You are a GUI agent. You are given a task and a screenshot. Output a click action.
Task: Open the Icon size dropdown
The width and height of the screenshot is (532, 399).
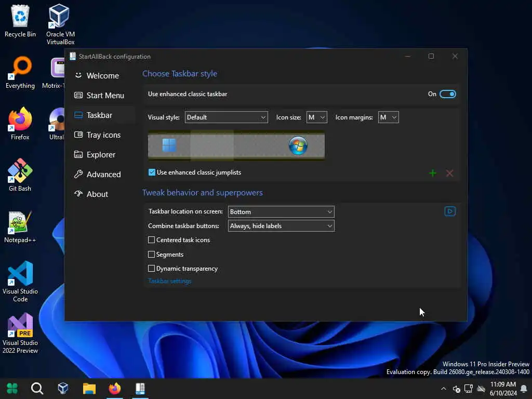pyautogui.click(x=316, y=117)
